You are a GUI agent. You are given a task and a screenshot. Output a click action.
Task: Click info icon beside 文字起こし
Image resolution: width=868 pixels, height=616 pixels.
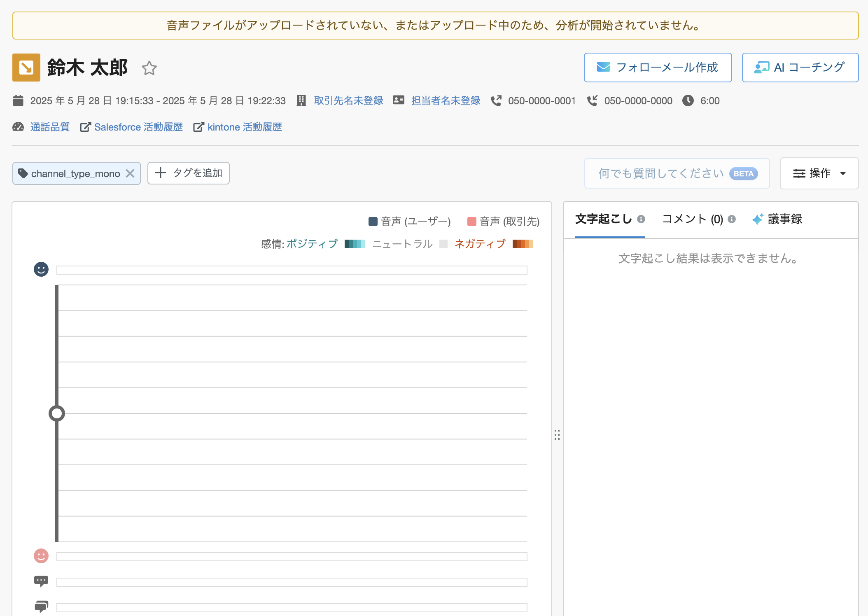(x=641, y=219)
